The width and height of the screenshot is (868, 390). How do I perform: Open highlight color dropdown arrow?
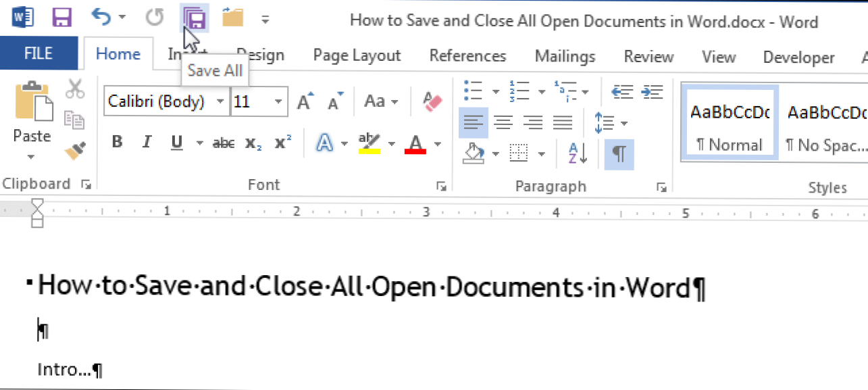pyautogui.click(x=392, y=144)
